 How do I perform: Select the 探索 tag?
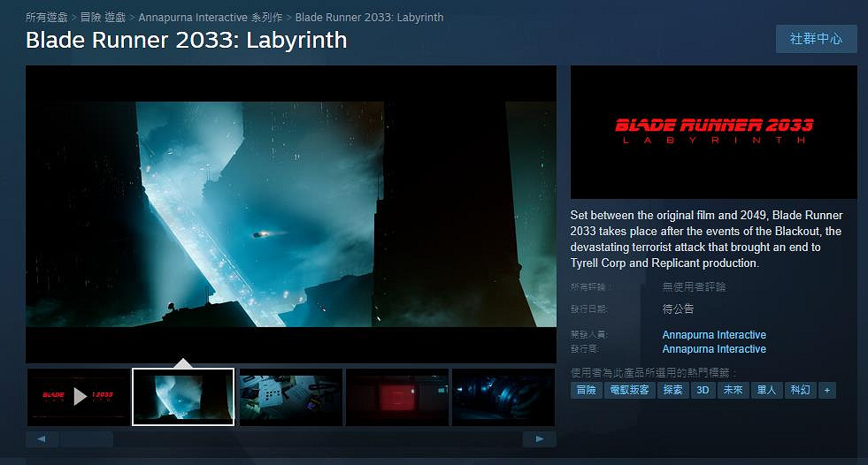coord(672,390)
